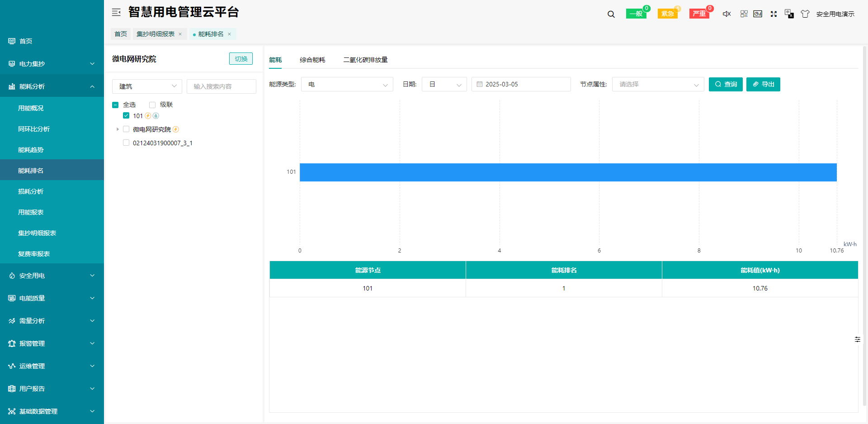The image size is (868, 424).
Task: Open 能耗趋势 in the sidebar
Action: (52, 150)
